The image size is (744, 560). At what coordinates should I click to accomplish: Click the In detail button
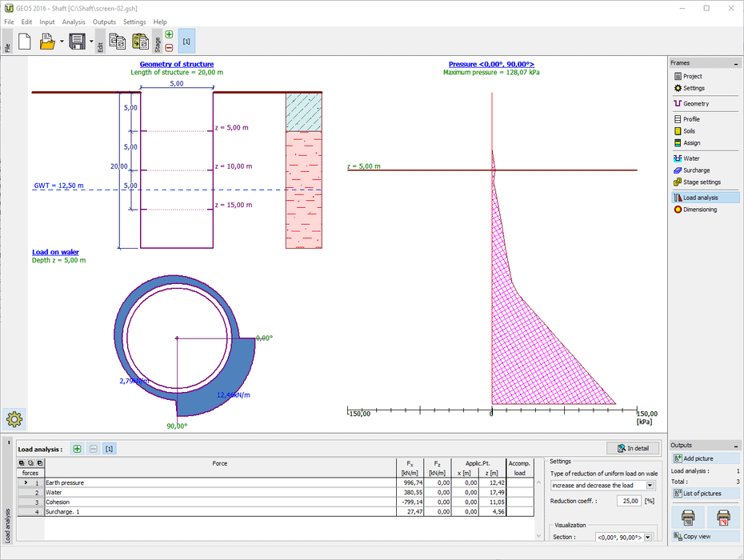pyautogui.click(x=632, y=448)
